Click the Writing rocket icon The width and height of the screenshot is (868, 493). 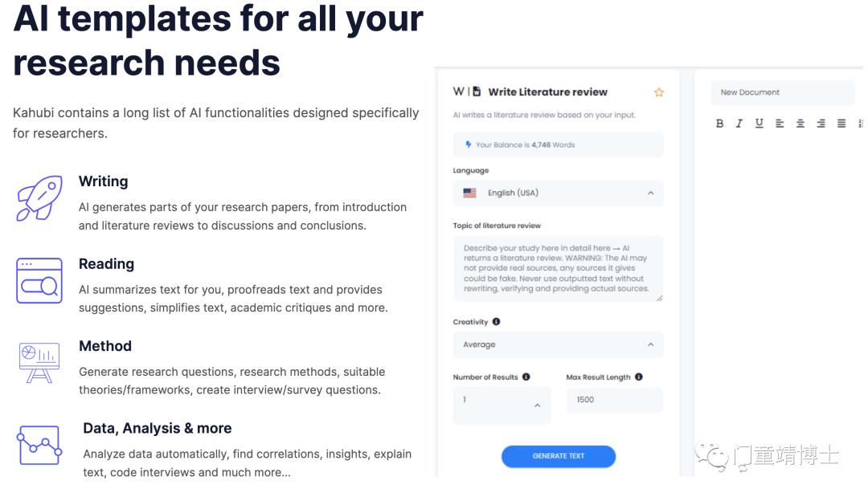click(39, 198)
